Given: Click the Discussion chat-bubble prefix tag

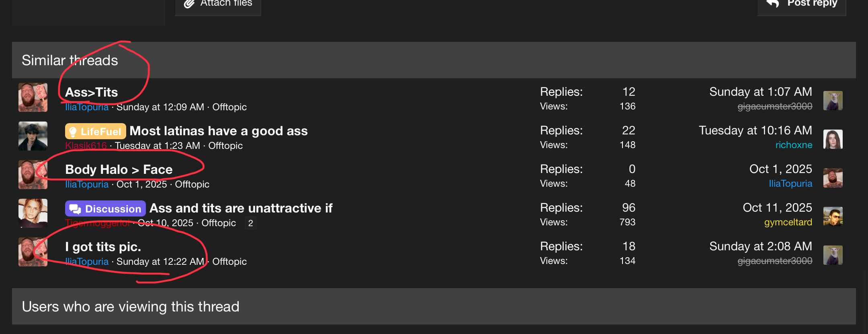Looking at the screenshot, I should (x=105, y=208).
